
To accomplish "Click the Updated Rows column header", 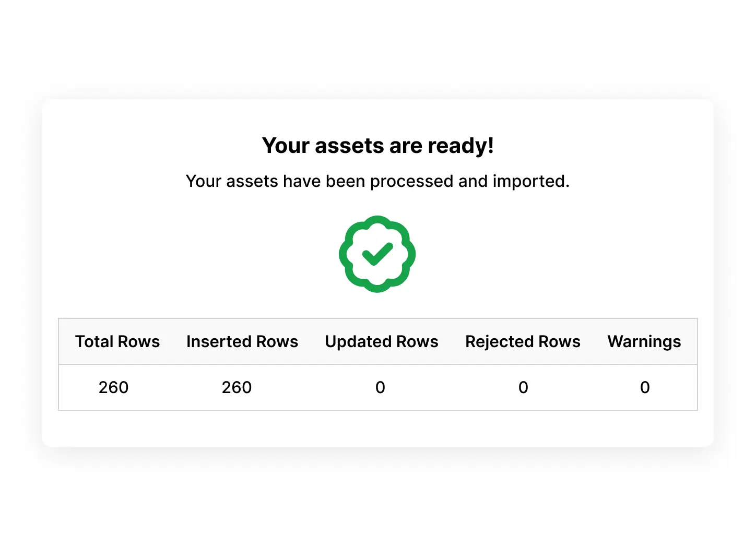I will click(x=382, y=341).
